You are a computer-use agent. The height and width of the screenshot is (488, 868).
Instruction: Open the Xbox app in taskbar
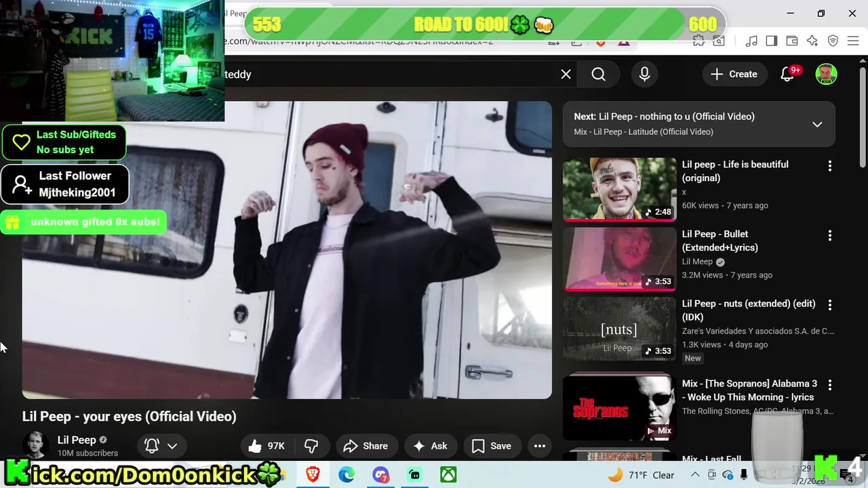[x=448, y=475]
